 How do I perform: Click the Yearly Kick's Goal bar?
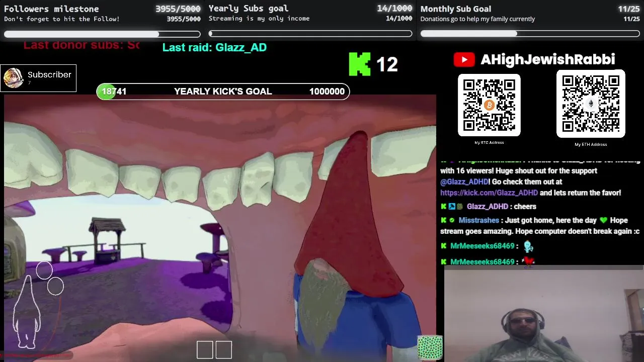[223, 92]
